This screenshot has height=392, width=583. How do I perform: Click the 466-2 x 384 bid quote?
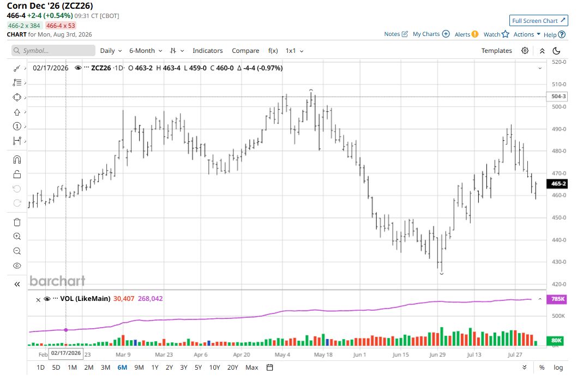pyautogui.click(x=24, y=26)
